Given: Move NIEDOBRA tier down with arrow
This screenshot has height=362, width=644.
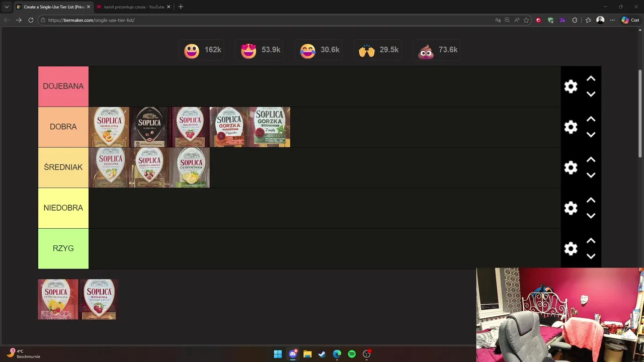Looking at the screenshot, I should [x=591, y=216].
